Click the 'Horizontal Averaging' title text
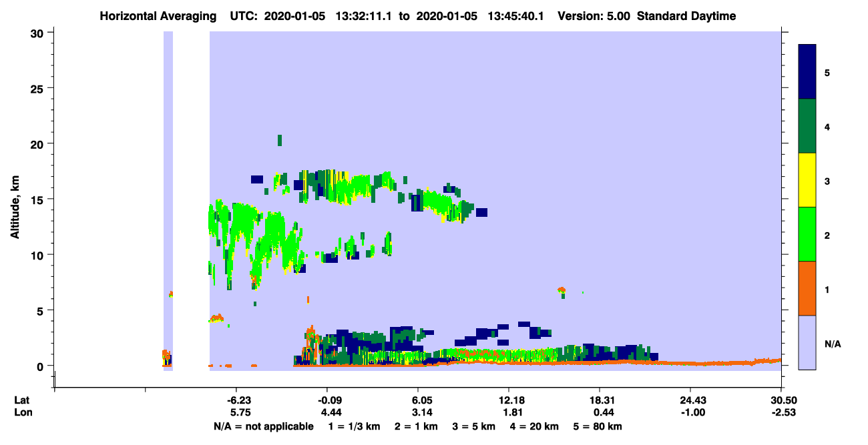Image resolution: width=868 pixels, height=445 pixels. click(x=158, y=16)
